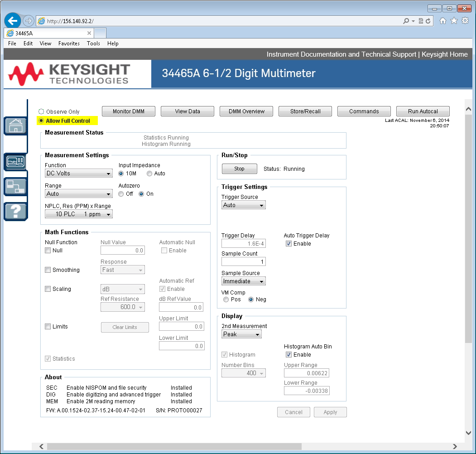
Task: Toggle the Compatibility View icon
Action: [x=421, y=21]
